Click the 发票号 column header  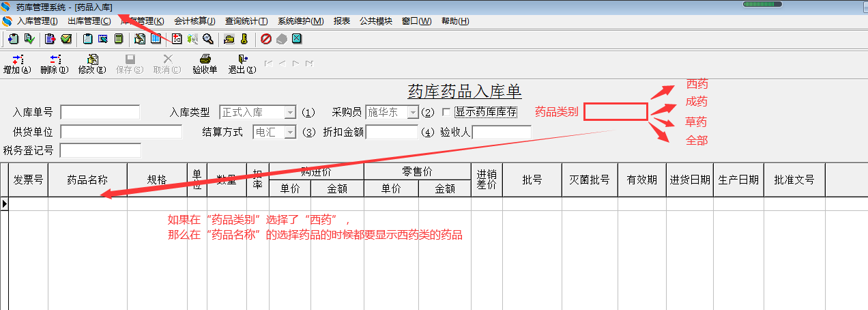click(28, 180)
